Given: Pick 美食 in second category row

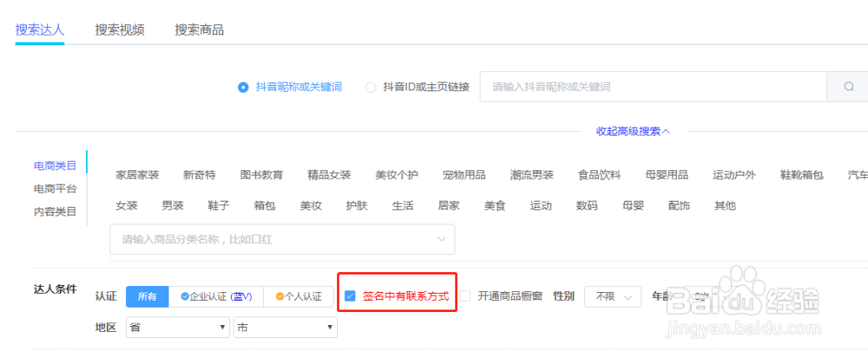Looking at the screenshot, I should point(495,205).
